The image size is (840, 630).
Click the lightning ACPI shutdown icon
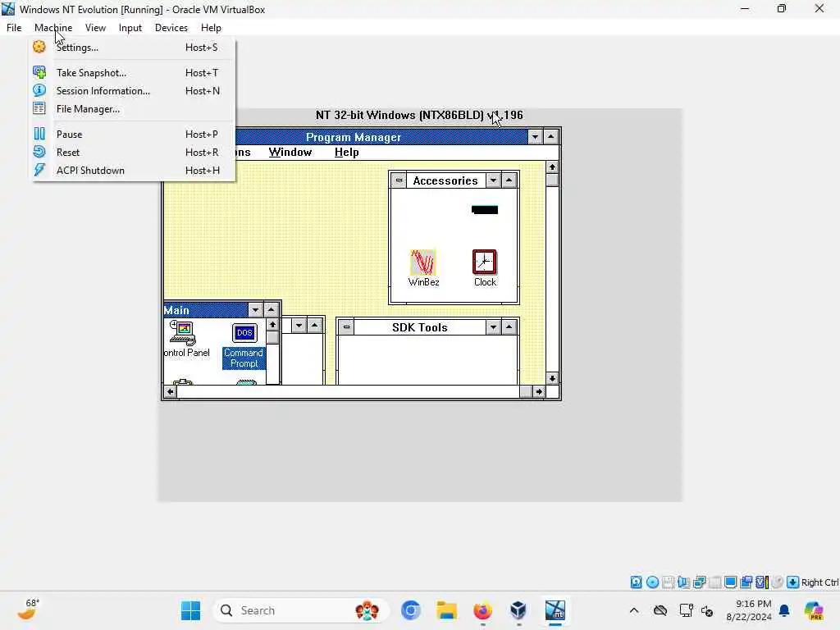point(39,171)
